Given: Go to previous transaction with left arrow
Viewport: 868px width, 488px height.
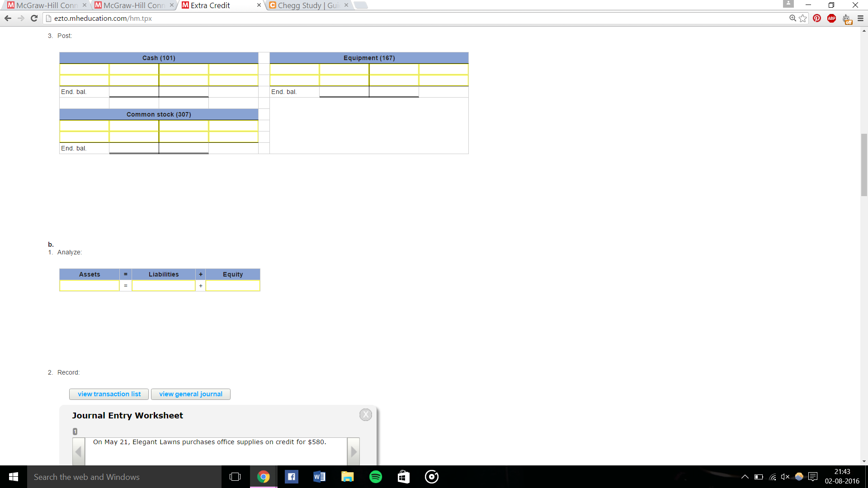Looking at the screenshot, I should 79,452.
